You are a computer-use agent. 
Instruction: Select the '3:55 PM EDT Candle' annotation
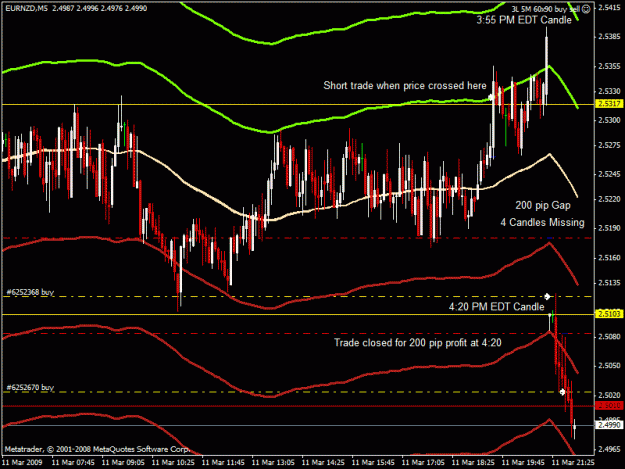coord(524,20)
